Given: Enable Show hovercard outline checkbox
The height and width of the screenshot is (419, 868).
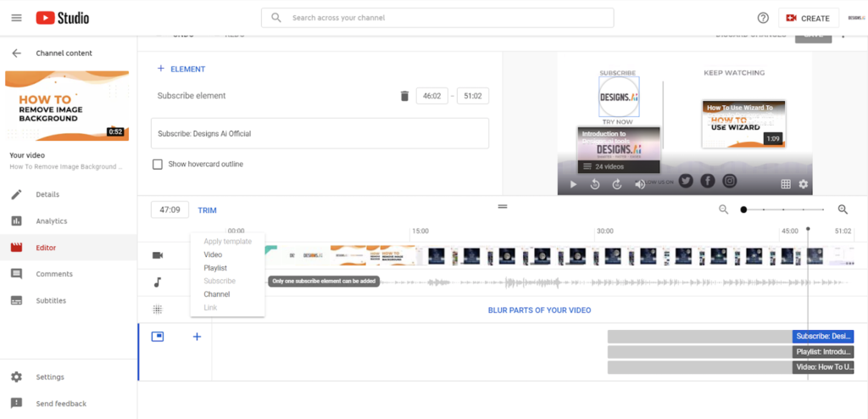Looking at the screenshot, I should pyautogui.click(x=157, y=164).
